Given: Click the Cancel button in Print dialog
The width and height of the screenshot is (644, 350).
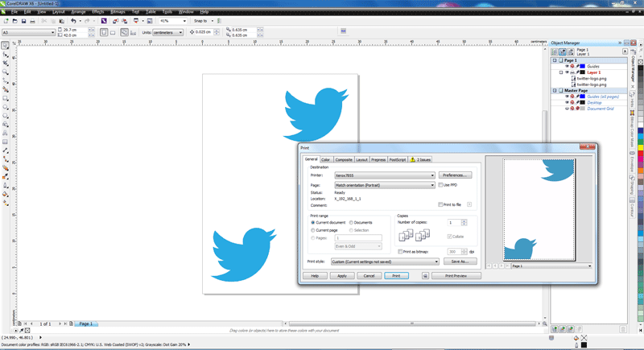Looking at the screenshot, I should pyautogui.click(x=369, y=276).
